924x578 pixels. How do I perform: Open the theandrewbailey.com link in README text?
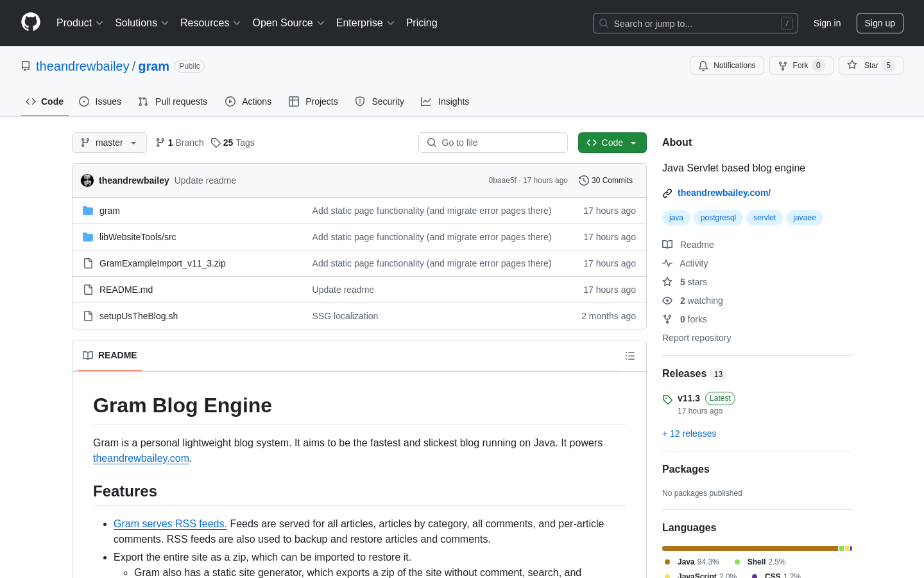(141, 458)
